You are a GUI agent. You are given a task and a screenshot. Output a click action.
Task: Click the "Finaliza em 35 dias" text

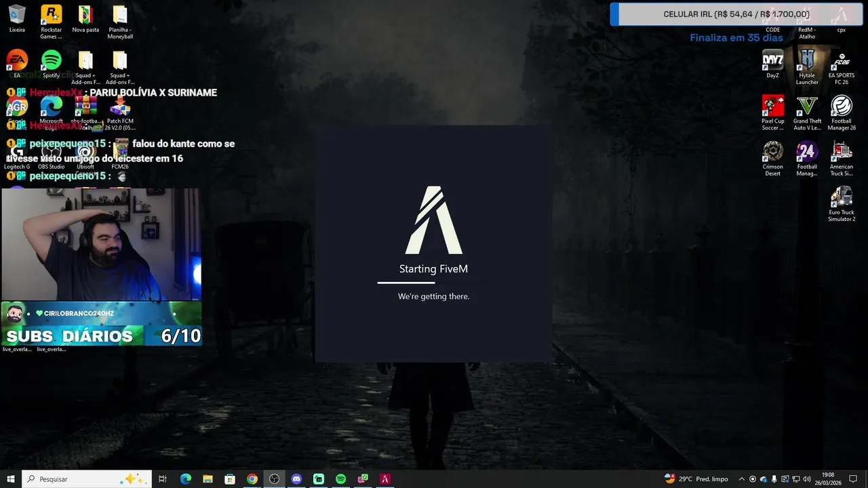click(736, 37)
